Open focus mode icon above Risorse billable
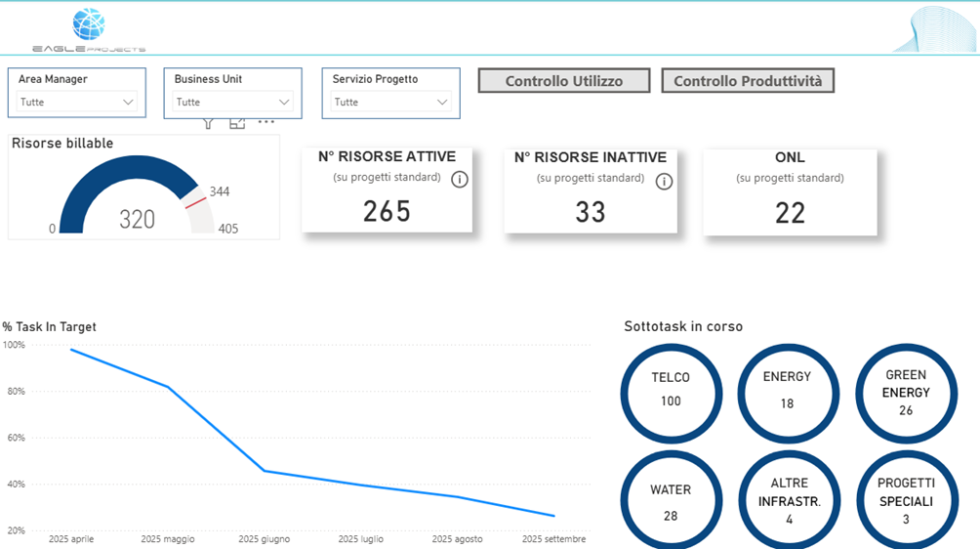980x549 pixels. (x=237, y=123)
